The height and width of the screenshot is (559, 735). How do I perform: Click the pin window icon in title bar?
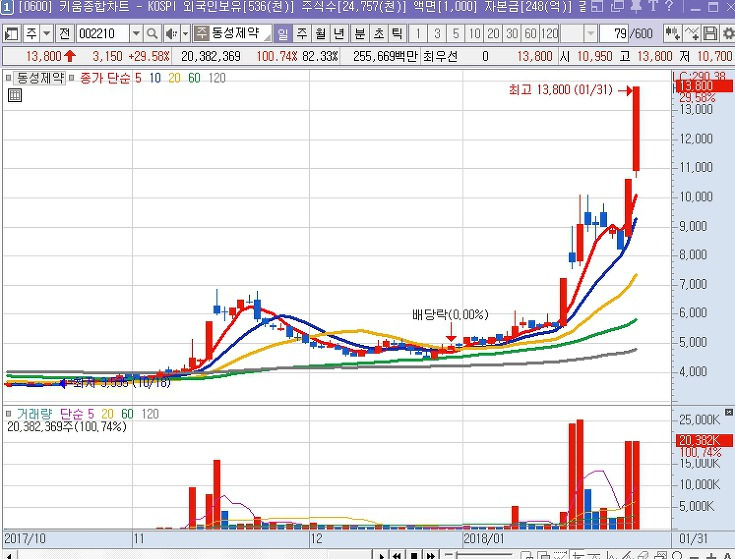coord(636,6)
